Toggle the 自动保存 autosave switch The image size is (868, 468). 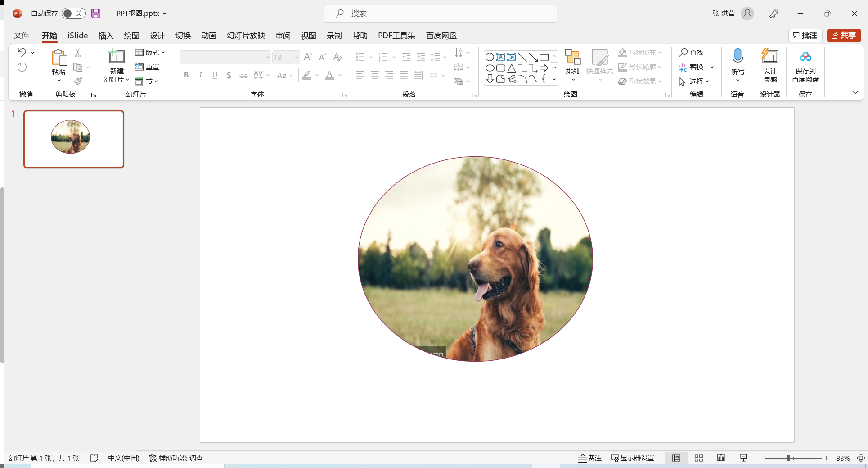click(x=73, y=14)
